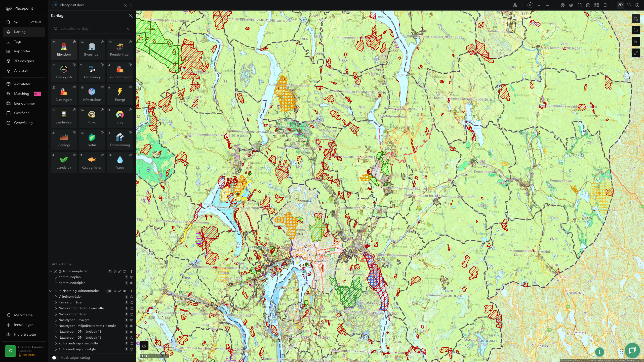Reset map orientation with the north compass

(530, 5)
